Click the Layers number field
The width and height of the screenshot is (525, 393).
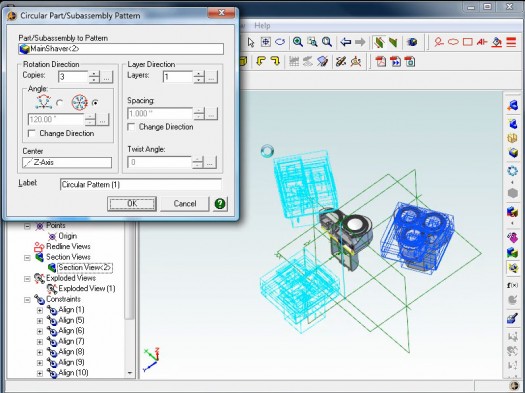click(x=178, y=77)
